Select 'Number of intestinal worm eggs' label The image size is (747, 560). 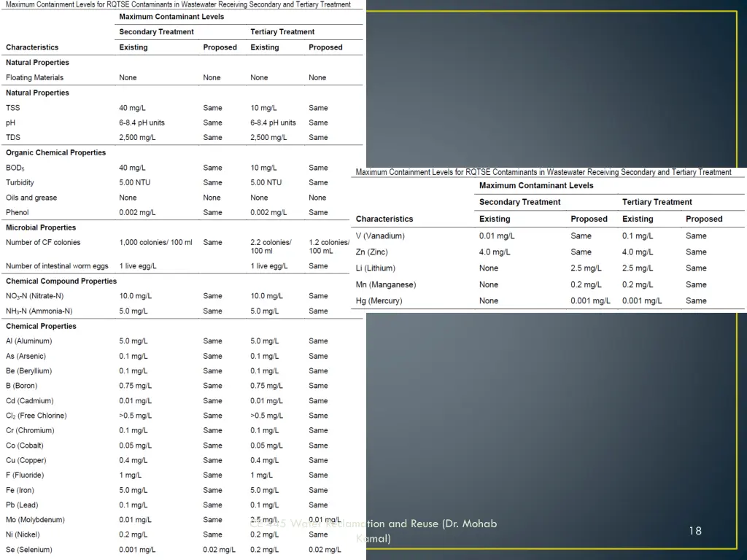57,266
